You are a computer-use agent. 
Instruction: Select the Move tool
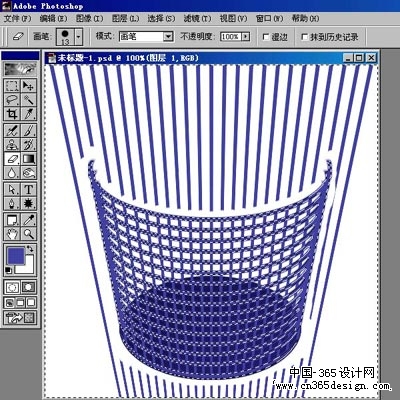(x=28, y=86)
